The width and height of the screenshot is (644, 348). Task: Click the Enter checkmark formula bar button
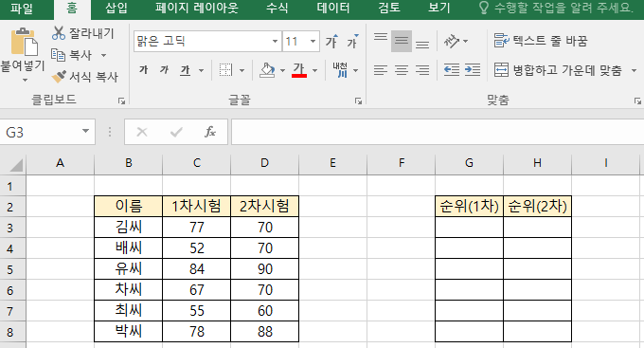pos(176,132)
